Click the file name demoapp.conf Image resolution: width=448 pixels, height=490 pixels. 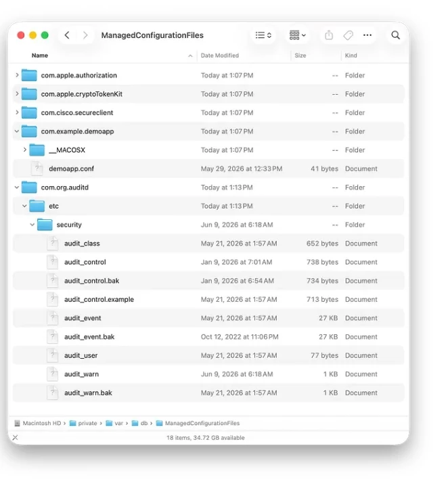[71, 169]
